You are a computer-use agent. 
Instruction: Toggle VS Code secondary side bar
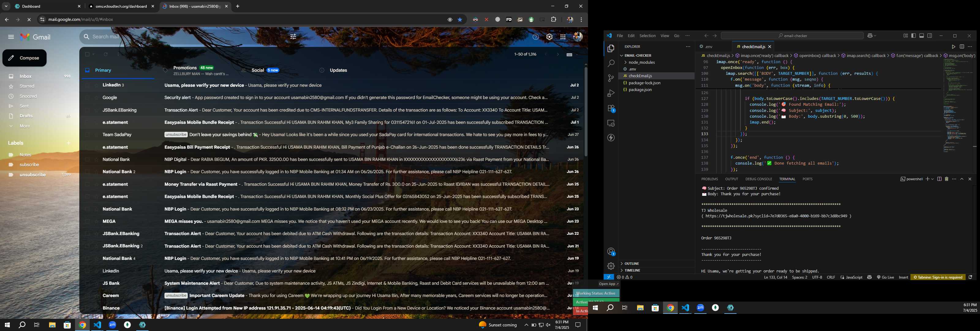tap(930, 36)
